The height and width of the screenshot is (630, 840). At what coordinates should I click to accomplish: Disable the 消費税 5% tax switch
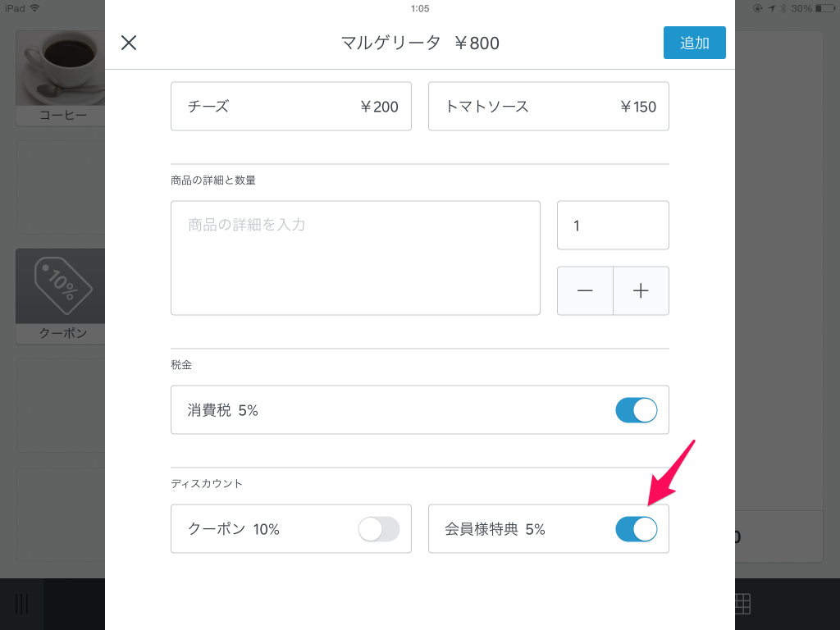click(x=636, y=410)
